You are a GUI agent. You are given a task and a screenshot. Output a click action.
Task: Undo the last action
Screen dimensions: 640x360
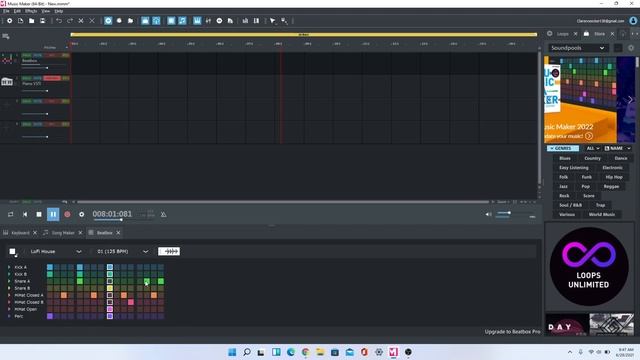[x=59, y=21]
